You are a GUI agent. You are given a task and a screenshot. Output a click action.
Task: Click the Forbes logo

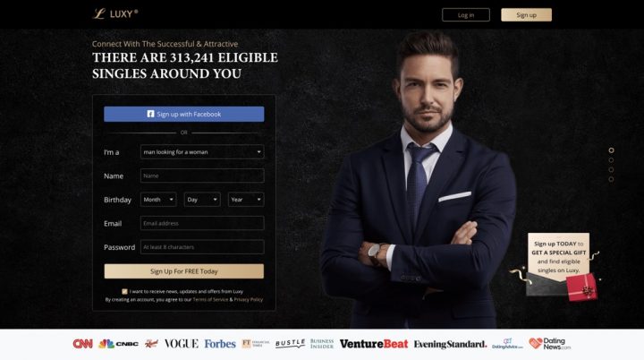point(220,344)
